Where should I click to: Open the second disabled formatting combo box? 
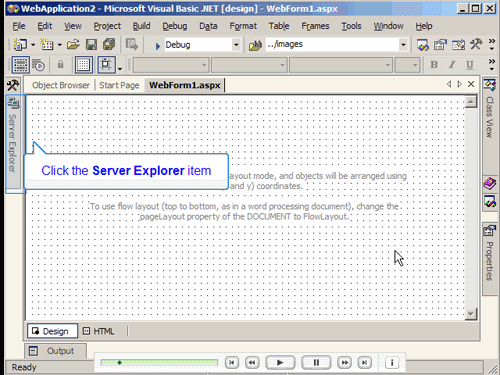(x=249, y=65)
